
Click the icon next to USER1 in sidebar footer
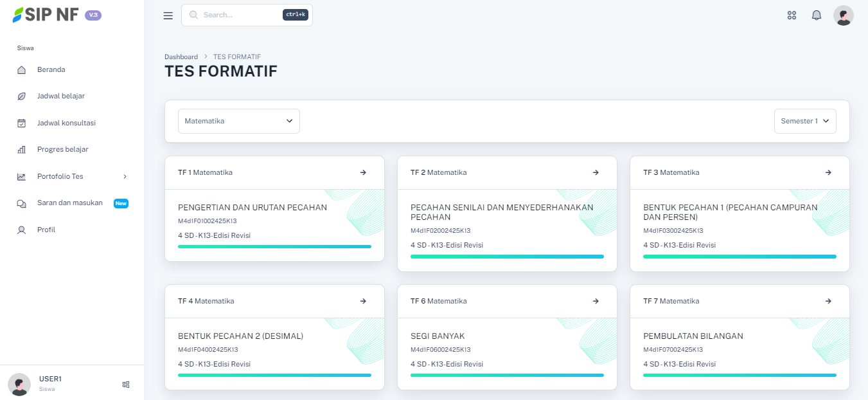tap(126, 385)
